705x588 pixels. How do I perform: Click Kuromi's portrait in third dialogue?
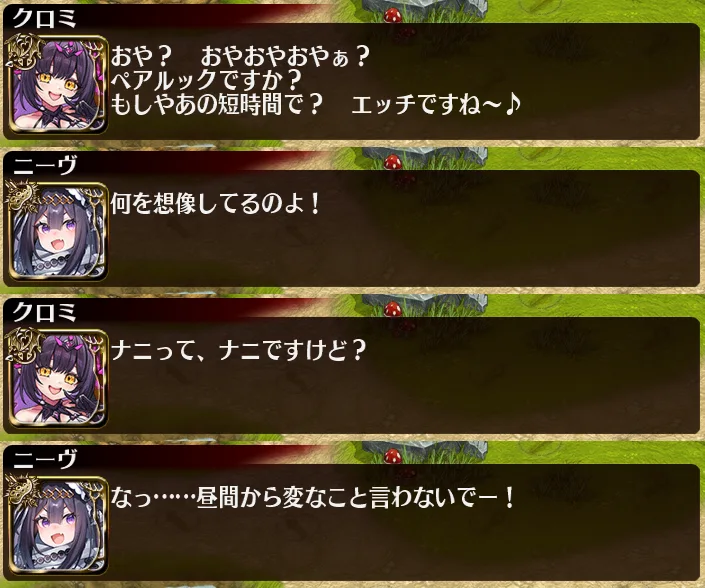coord(58,379)
